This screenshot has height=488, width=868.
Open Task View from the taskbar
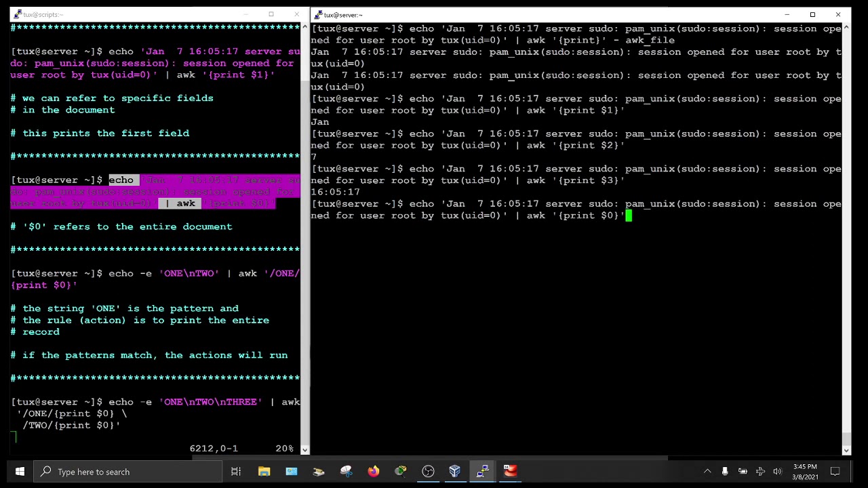(x=236, y=472)
